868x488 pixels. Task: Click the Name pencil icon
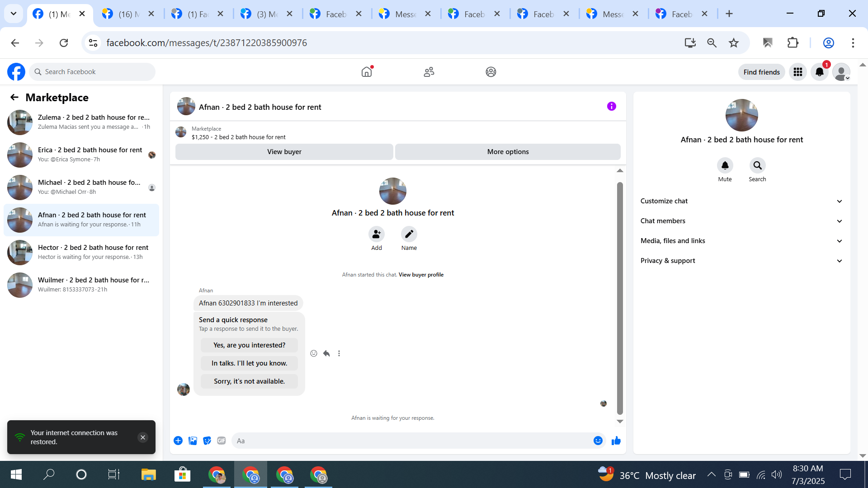[409, 234]
